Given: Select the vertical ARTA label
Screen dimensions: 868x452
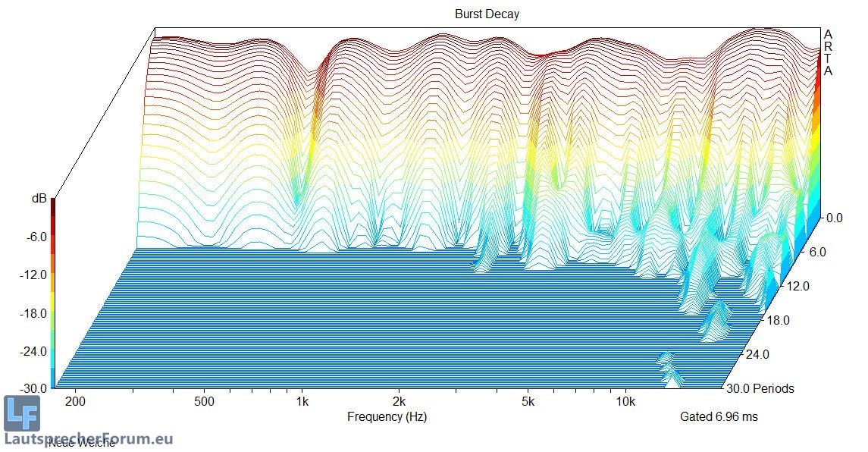Looking at the screenshot, I should (x=828, y=52).
